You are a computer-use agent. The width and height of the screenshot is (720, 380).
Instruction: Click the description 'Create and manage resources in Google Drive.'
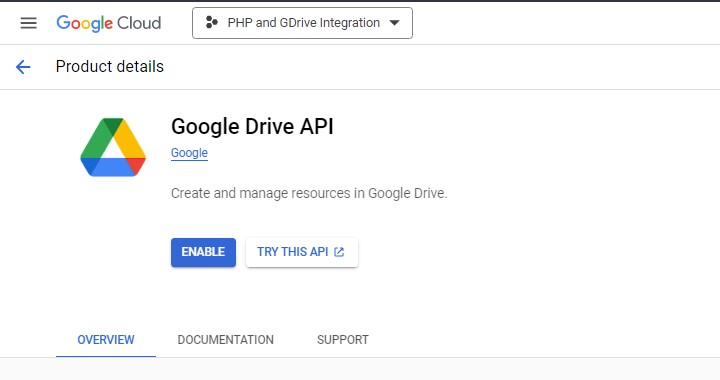tap(309, 193)
